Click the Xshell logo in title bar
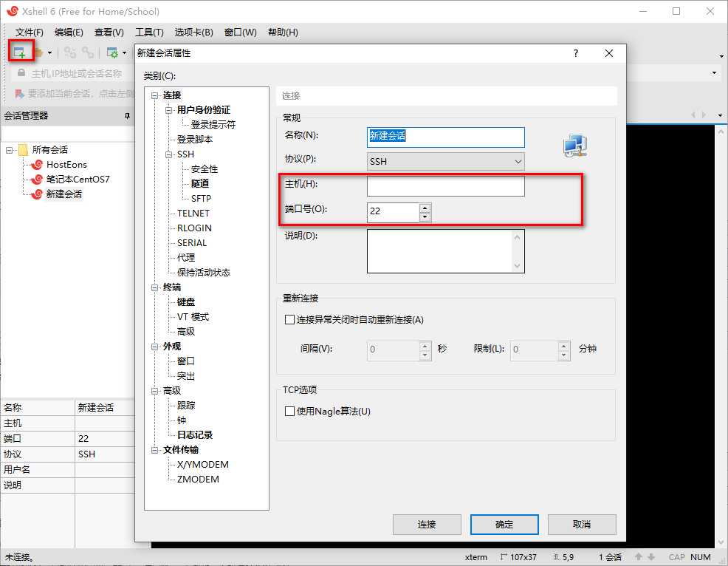This screenshot has width=728, height=566. point(13,10)
